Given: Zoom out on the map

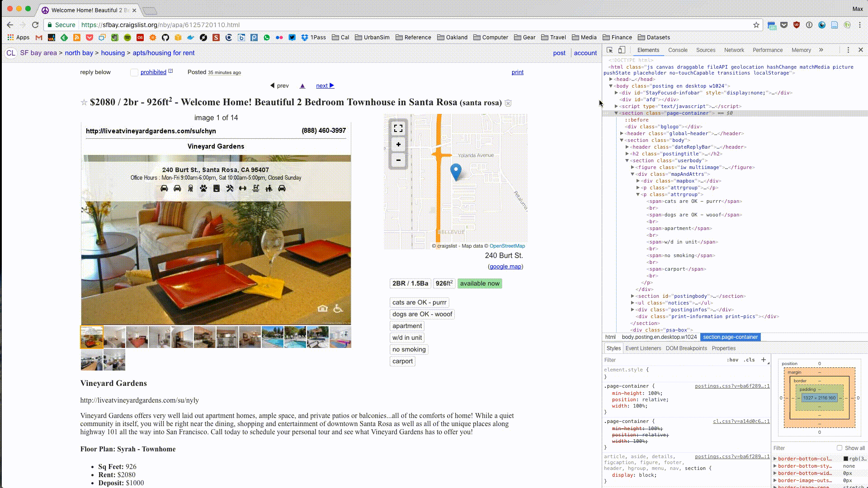Looking at the screenshot, I should [x=398, y=160].
